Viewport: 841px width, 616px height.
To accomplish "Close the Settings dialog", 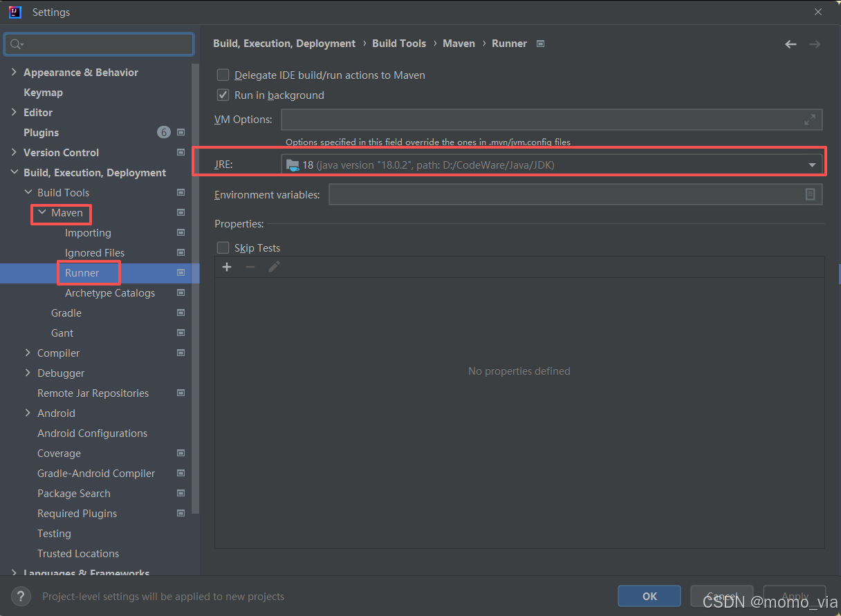I will tap(818, 12).
